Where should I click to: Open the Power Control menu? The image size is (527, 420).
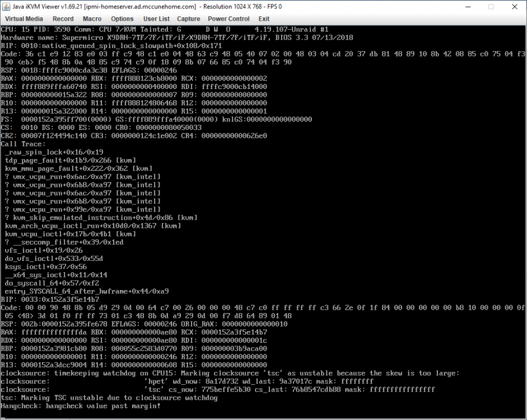point(228,19)
